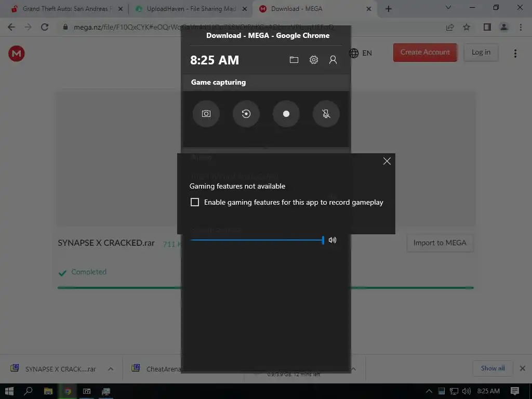Enable gaming features for this app checkbox
Image resolution: width=532 pixels, height=399 pixels.
(195, 202)
